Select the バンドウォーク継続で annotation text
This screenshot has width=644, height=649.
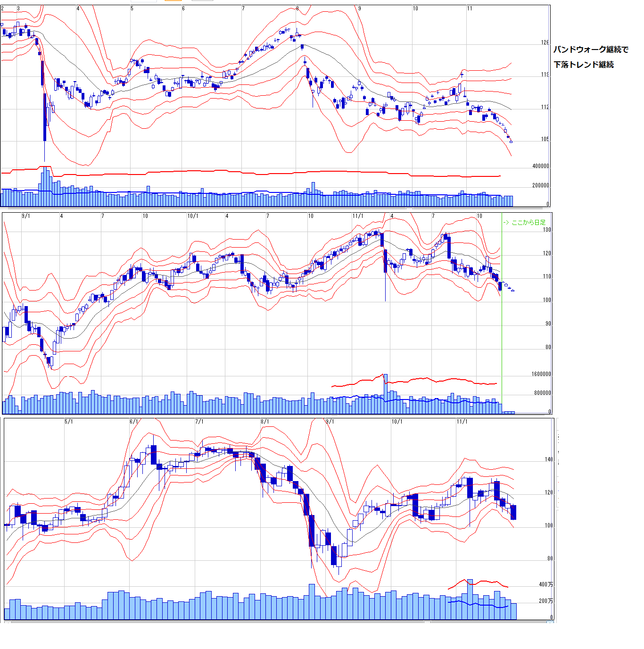tap(591, 50)
